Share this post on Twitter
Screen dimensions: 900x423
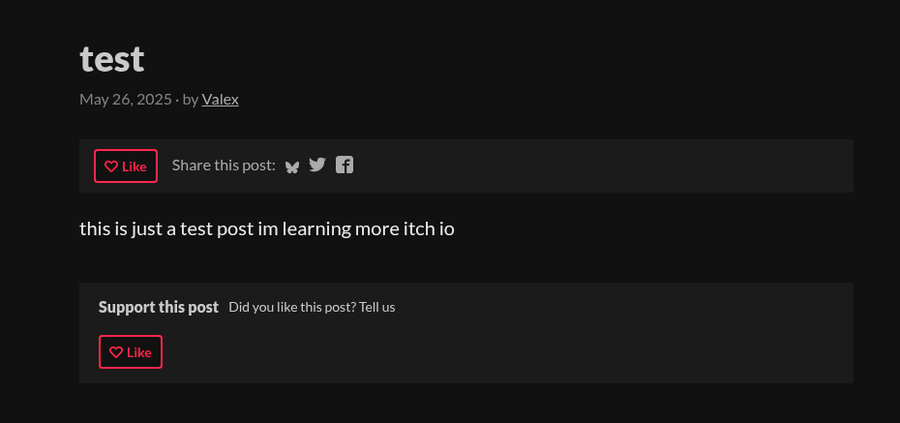click(317, 165)
